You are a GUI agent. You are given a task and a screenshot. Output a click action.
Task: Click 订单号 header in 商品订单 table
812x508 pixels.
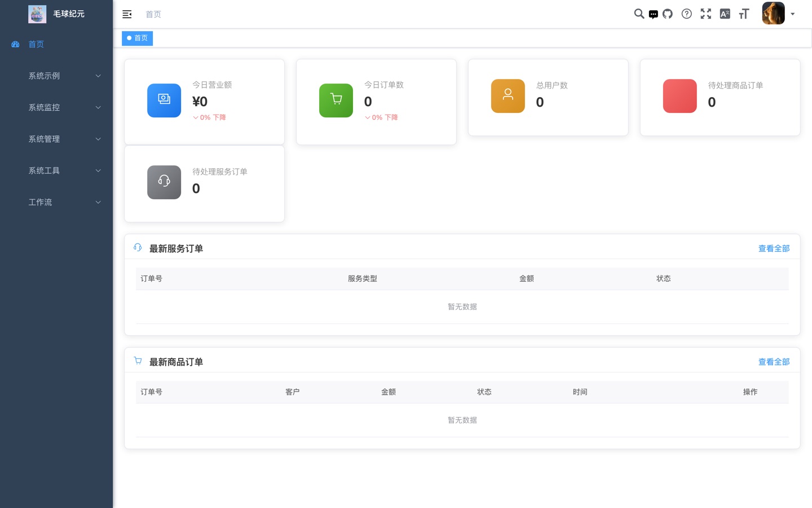click(x=151, y=392)
